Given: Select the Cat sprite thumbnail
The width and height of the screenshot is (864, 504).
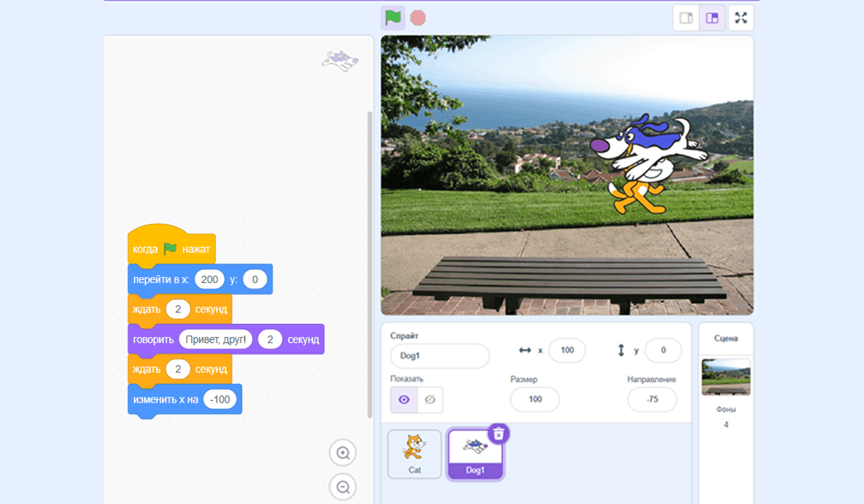Looking at the screenshot, I should click(x=414, y=454).
